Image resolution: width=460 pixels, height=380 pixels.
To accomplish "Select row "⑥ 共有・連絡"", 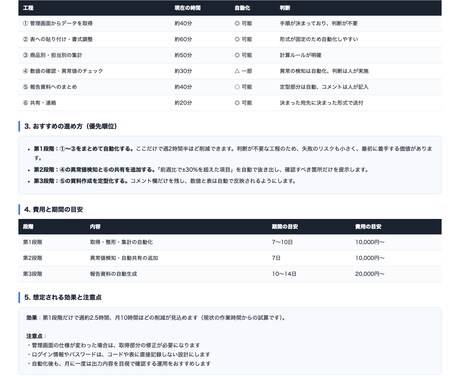I will (x=230, y=103).
